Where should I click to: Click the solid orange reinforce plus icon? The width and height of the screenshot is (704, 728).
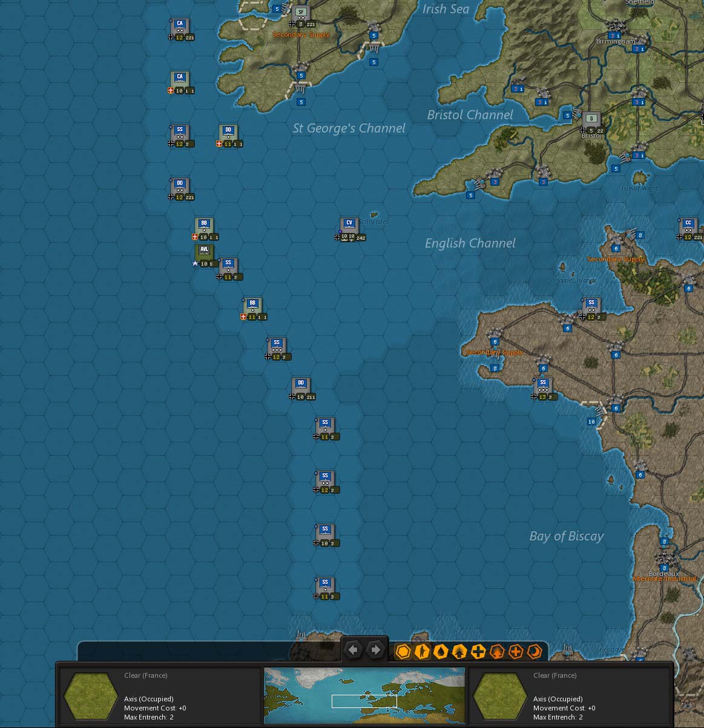click(x=478, y=651)
